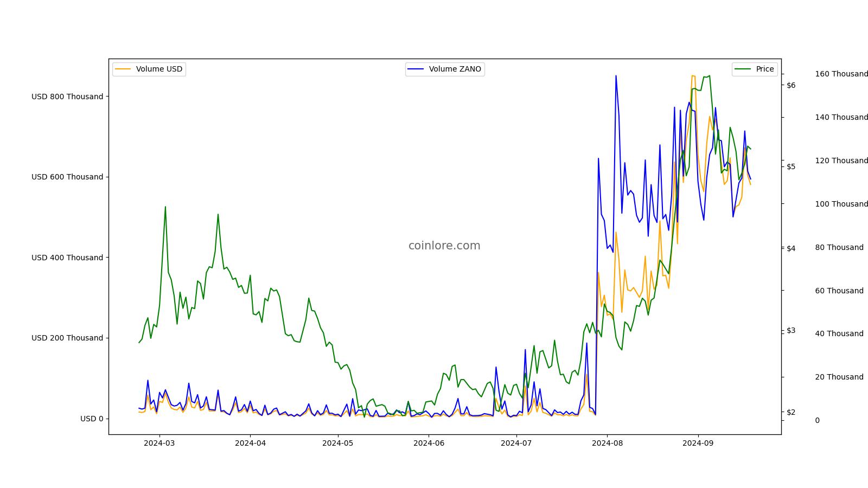This screenshot has width=868, height=488.
Task: Click the $4 price axis label
Action: [x=791, y=248]
